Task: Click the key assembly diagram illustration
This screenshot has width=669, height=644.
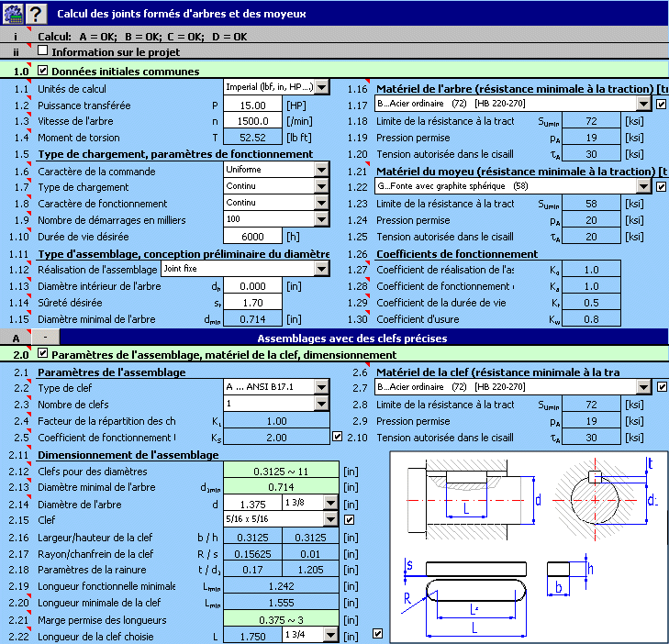Action: (530, 547)
